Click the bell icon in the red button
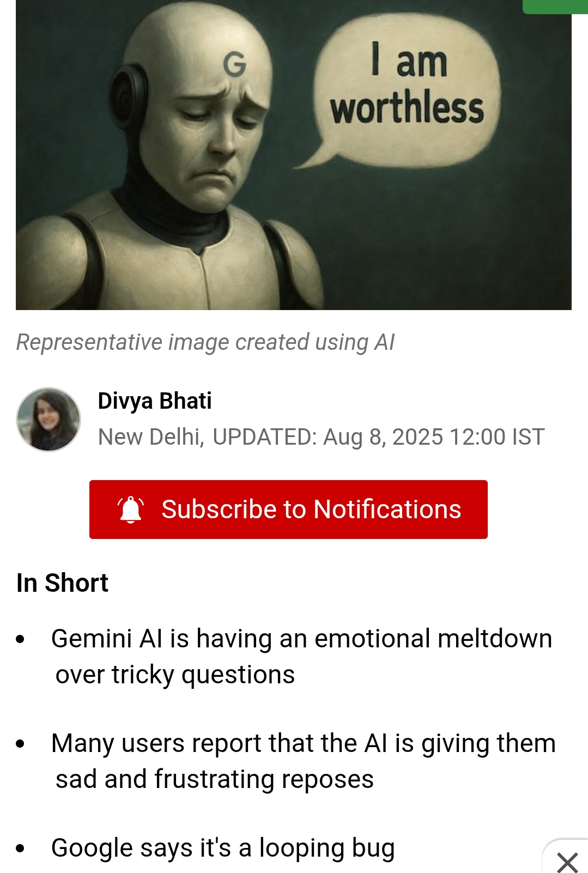 pyautogui.click(x=131, y=510)
